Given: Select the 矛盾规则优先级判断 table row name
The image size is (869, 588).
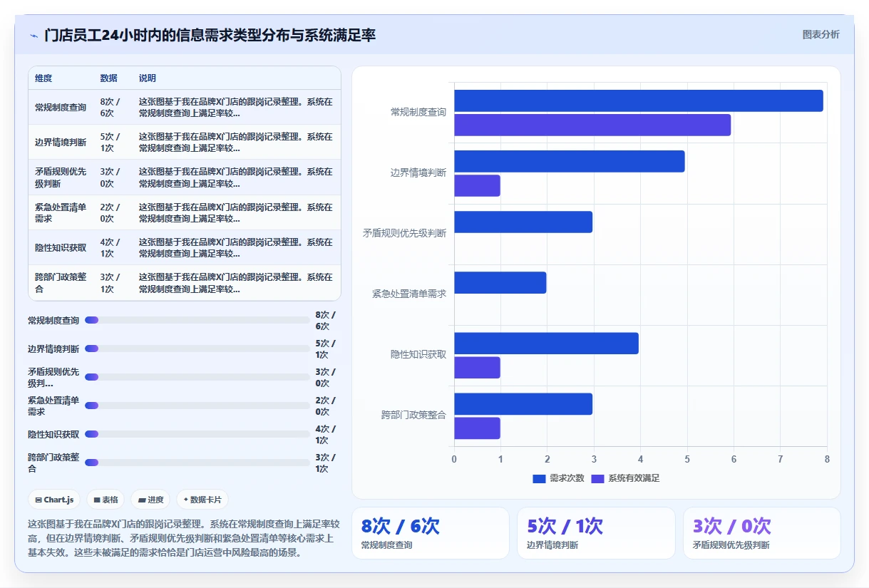Looking at the screenshot, I should click(61, 177).
